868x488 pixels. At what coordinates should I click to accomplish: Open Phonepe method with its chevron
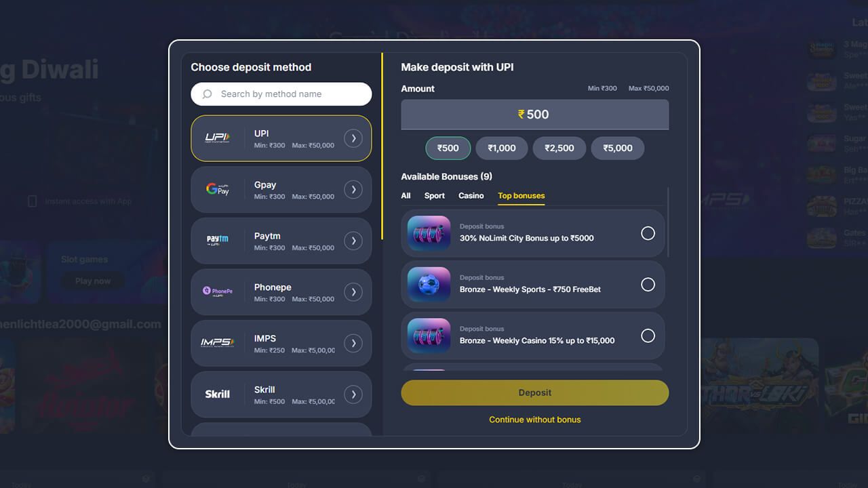click(353, 292)
